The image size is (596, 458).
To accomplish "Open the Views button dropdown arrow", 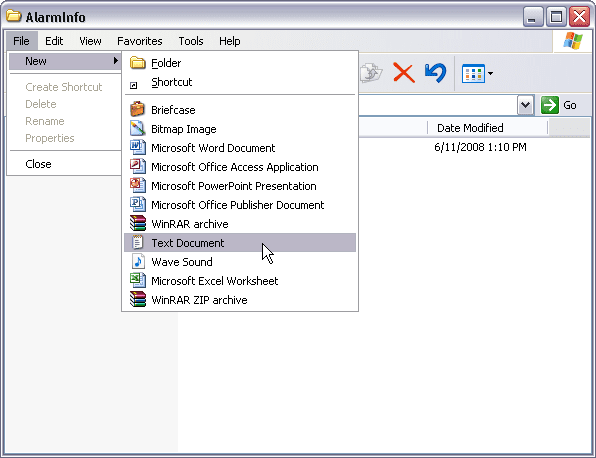I will tap(490, 73).
